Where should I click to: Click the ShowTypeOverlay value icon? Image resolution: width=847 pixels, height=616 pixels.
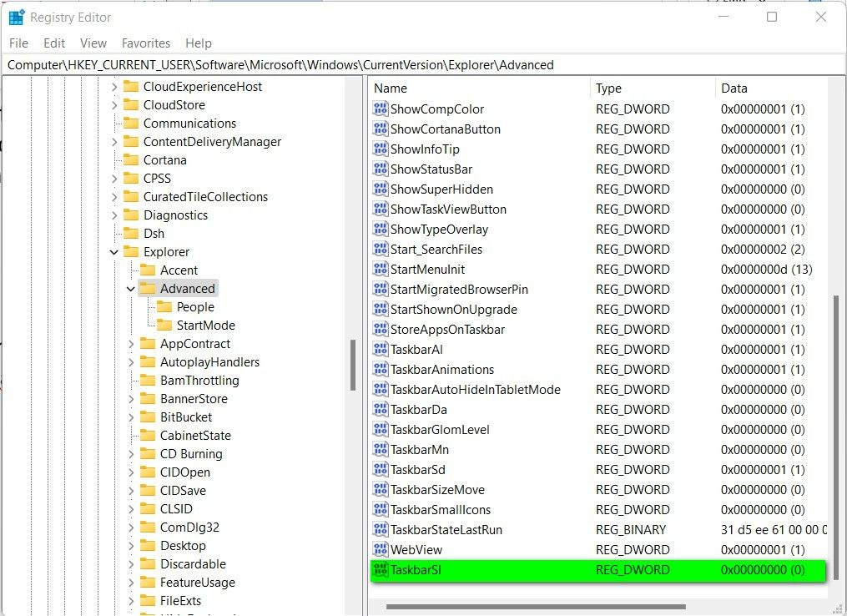[381, 229]
